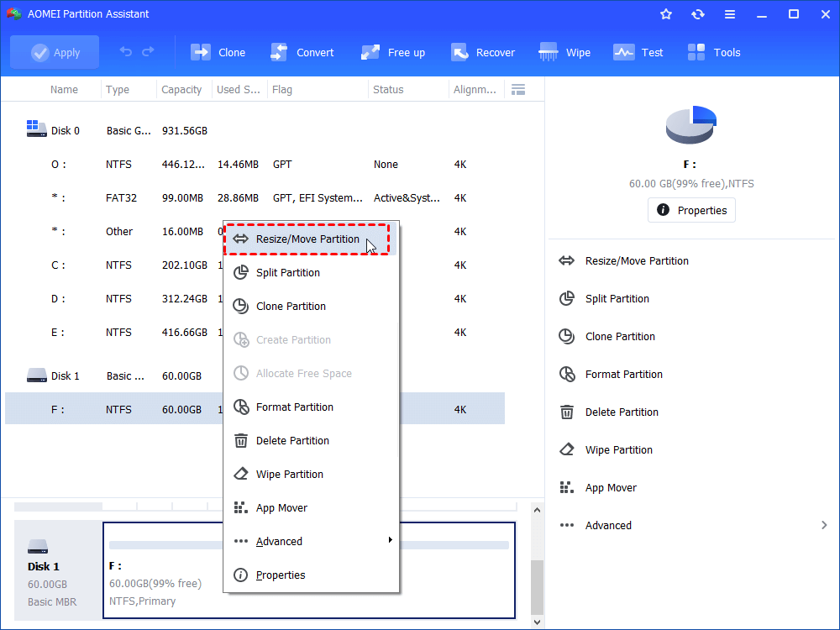Screen dimensions: 840x630
Task: Click Clone Partition in right panel
Action: point(620,337)
